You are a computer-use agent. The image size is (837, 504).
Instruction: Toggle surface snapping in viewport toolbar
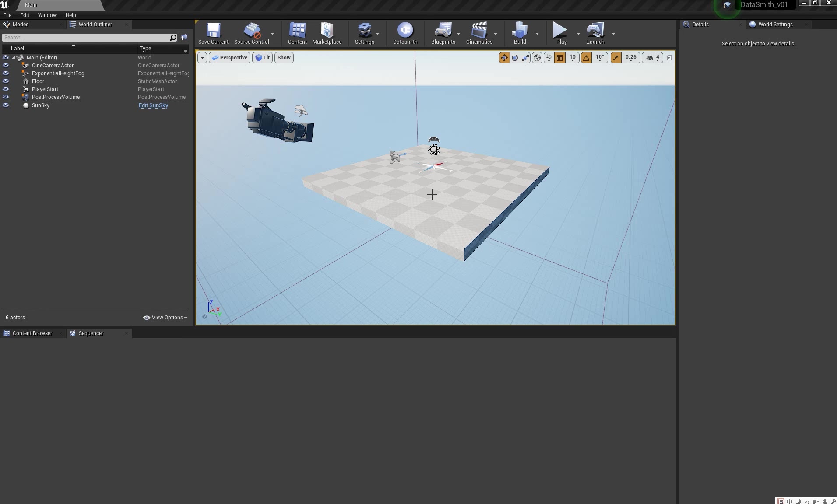point(549,57)
